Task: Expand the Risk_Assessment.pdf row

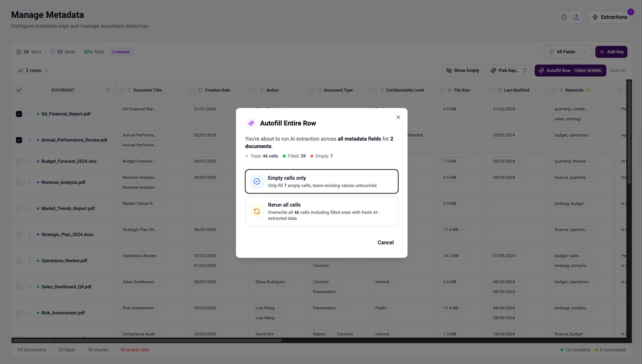Action: point(29,313)
